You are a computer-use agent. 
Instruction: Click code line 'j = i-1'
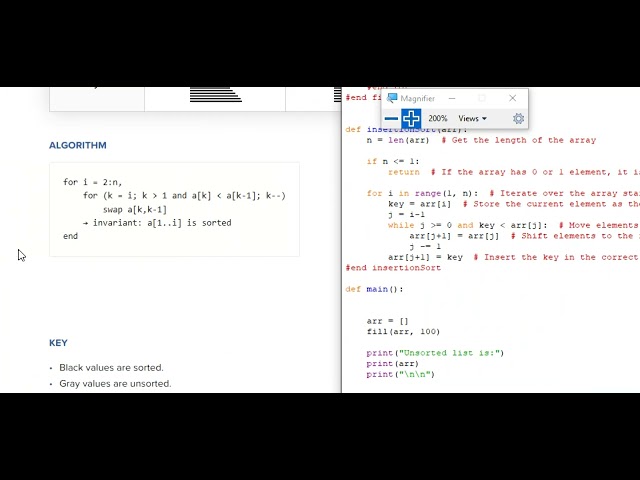(407, 214)
